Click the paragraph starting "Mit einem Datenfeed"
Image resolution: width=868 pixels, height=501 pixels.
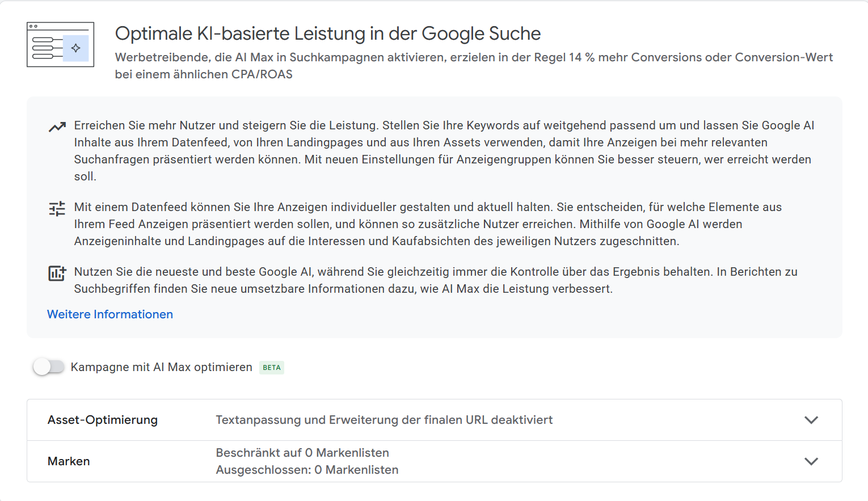click(x=428, y=224)
